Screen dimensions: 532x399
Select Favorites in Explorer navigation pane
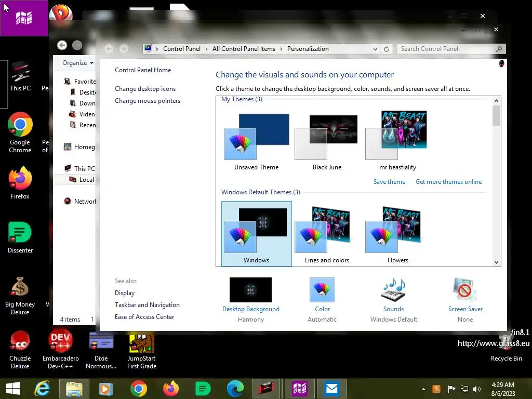pyautogui.click(x=81, y=82)
